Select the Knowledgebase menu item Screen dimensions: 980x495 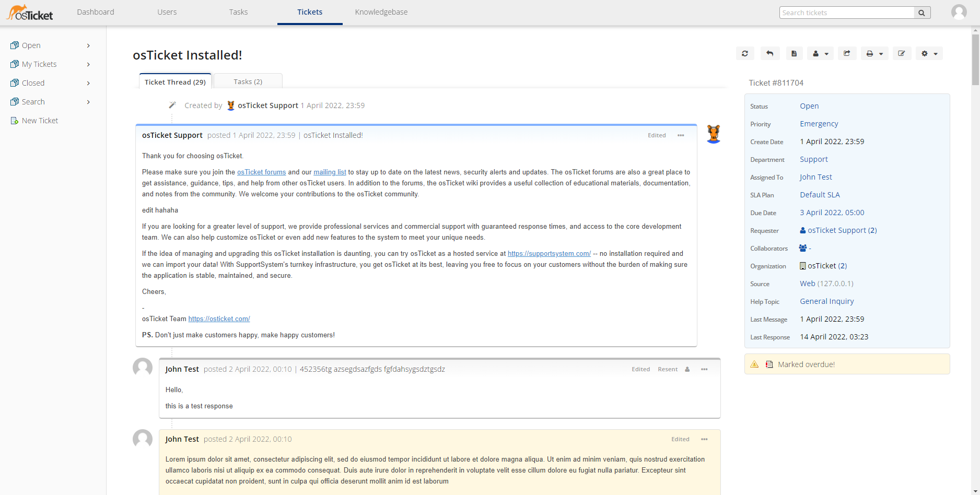pos(381,11)
